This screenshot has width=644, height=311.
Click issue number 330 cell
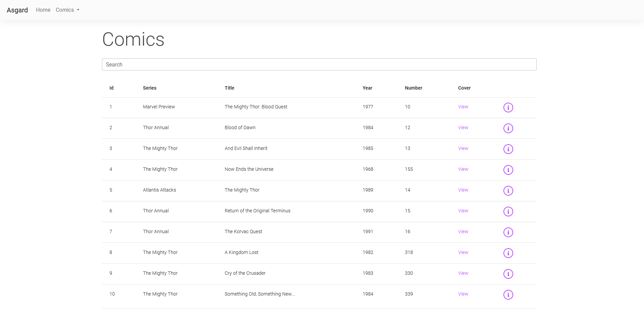(409, 273)
